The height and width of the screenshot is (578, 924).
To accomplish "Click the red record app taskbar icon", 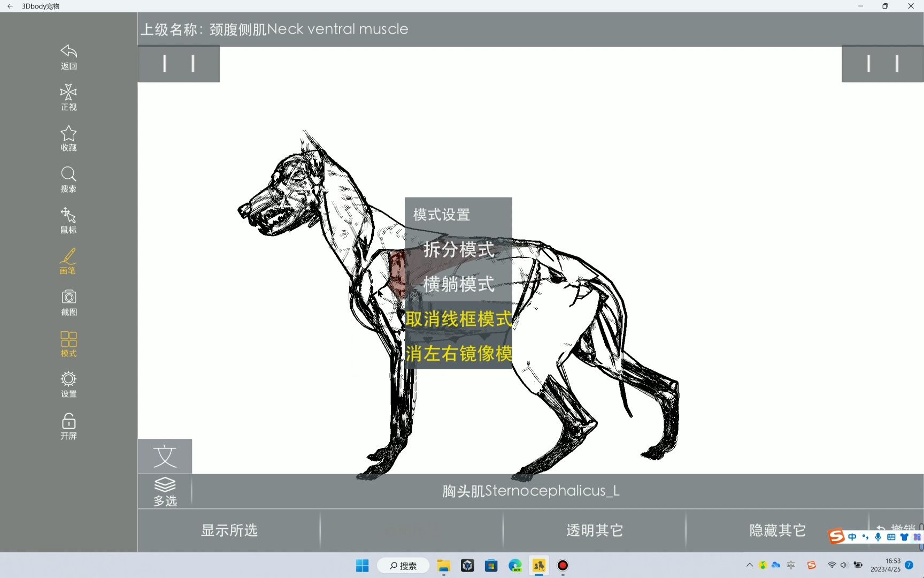I will point(563,566).
